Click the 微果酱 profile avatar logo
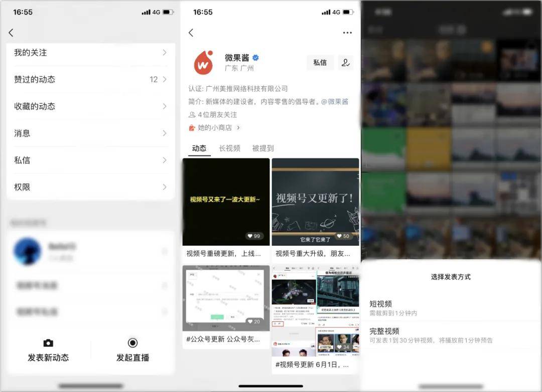The width and height of the screenshot is (542, 392). pos(203,63)
